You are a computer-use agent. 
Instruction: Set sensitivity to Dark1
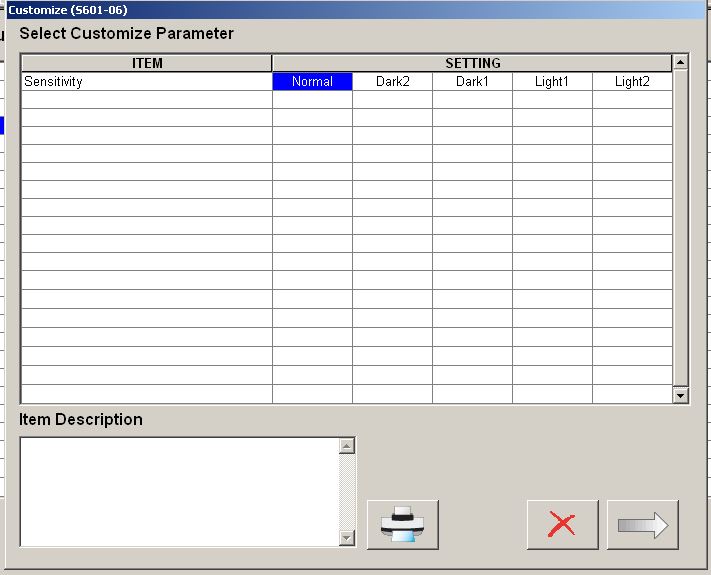coord(472,82)
